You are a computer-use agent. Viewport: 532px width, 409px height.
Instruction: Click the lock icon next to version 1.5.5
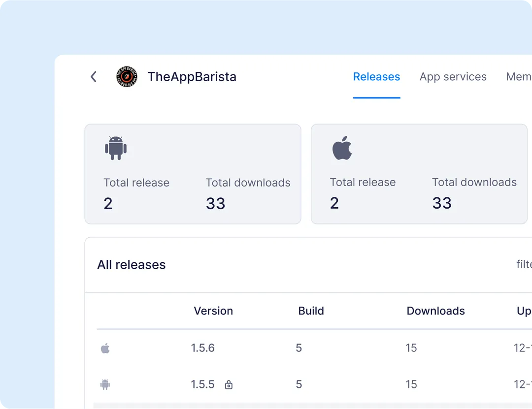click(229, 384)
